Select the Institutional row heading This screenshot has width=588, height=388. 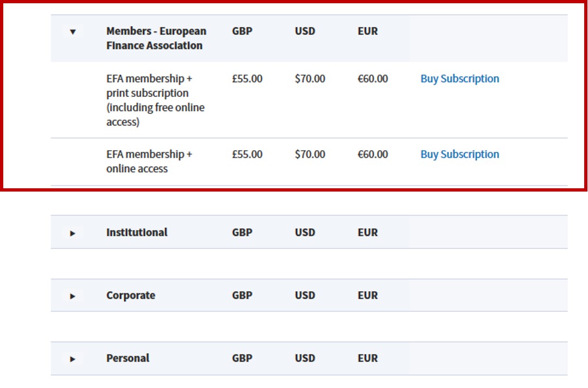(x=137, y=232)
